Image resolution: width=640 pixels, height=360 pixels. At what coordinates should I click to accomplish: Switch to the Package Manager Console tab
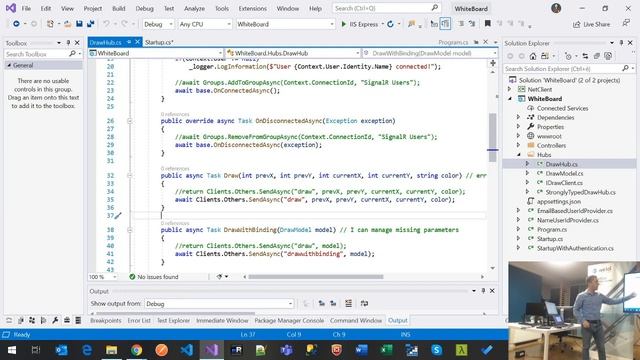pyautogui.click(x=289, y=320)
